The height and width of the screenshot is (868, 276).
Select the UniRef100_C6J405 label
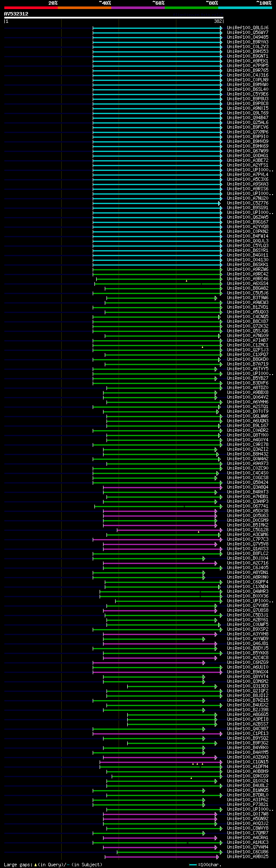coord(248,567)
